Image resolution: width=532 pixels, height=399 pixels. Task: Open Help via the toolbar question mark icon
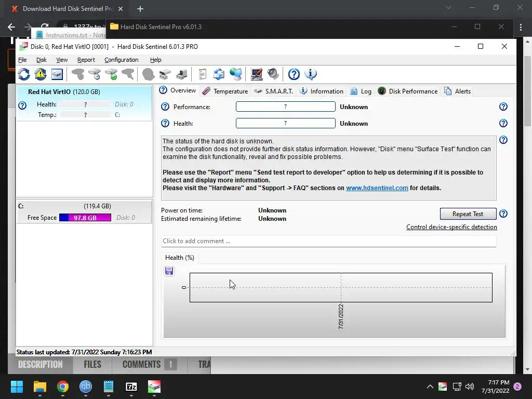[x=294, y=74]
